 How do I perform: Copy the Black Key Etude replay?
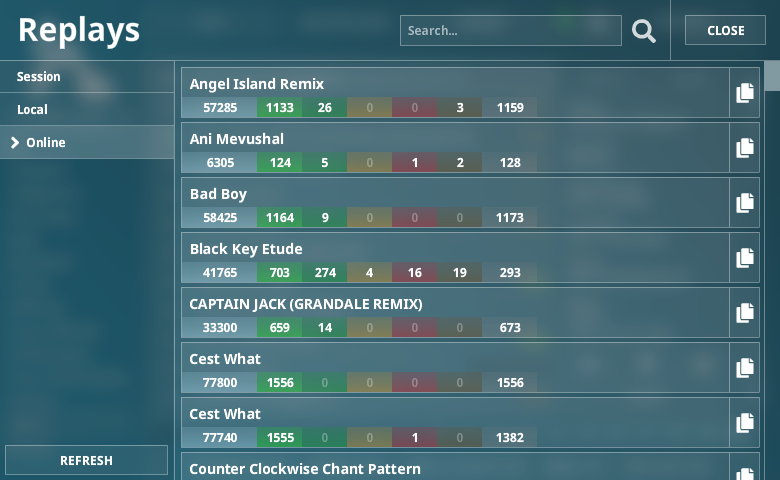pyautogui.click(x=745, y=258)
